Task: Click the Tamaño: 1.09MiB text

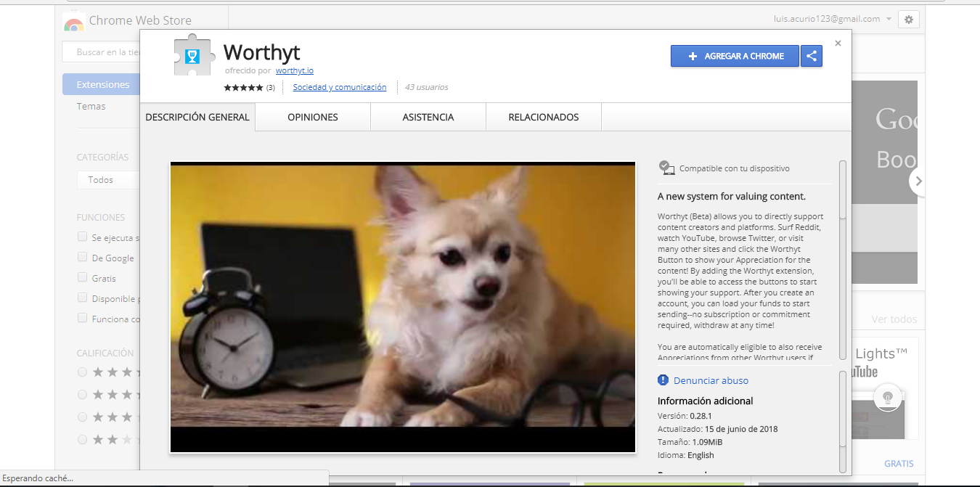Action: tap(690, 442)
